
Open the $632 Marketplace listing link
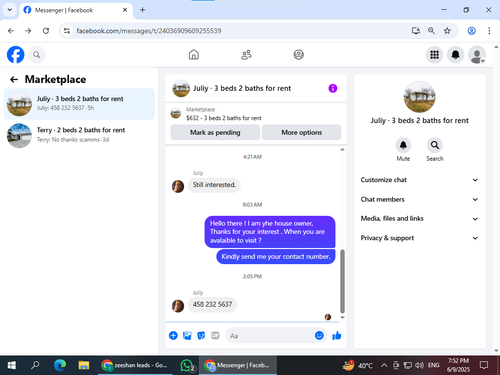[x=224, y=118]
